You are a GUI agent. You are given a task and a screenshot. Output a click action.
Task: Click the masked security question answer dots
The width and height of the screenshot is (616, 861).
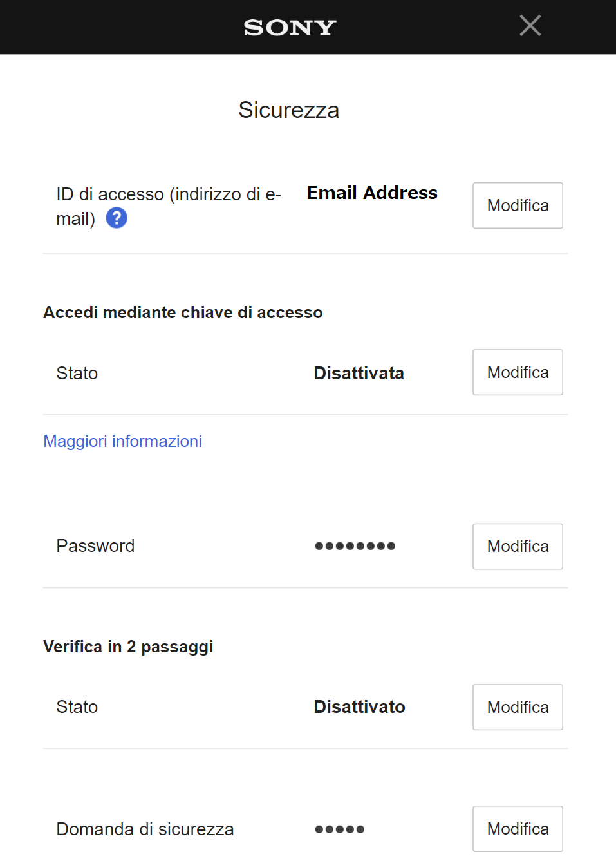(339, 829)
